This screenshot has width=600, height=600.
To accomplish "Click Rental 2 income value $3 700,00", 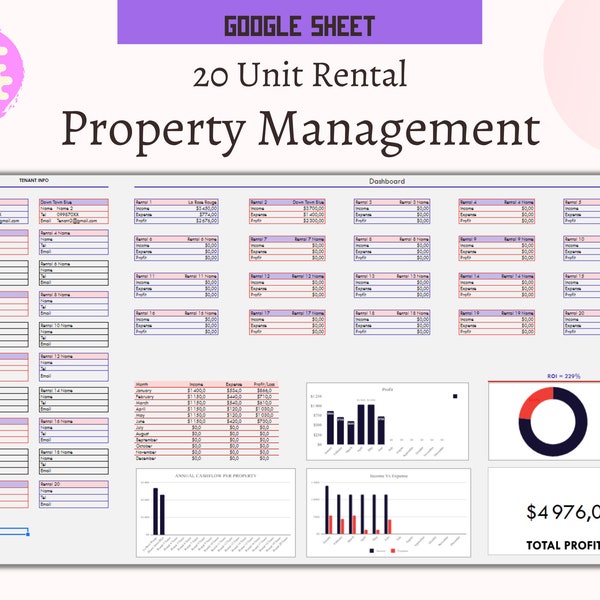I will tap(314, 208).
